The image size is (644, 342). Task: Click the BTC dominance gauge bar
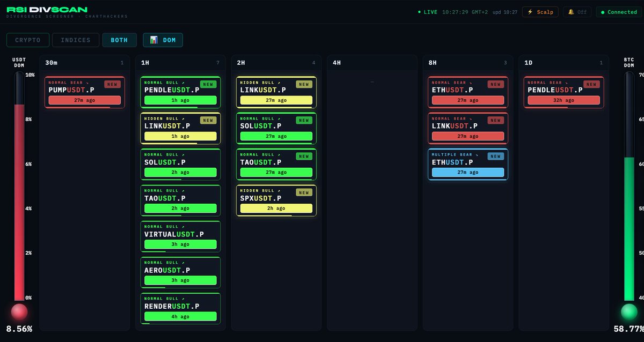629,186
